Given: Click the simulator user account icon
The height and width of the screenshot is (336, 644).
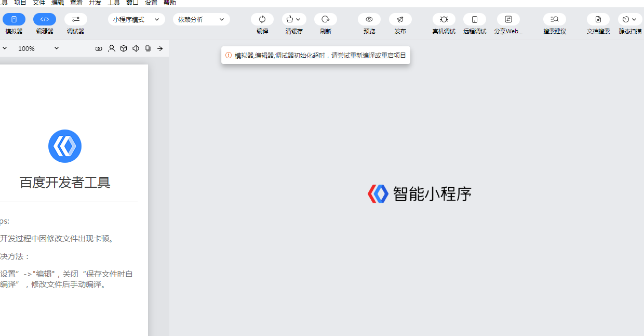Looking at the screenshot, I should [x=112, y=48].
